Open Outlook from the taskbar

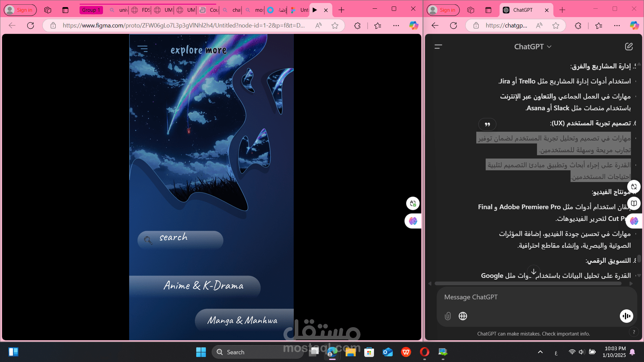[387, 352]
